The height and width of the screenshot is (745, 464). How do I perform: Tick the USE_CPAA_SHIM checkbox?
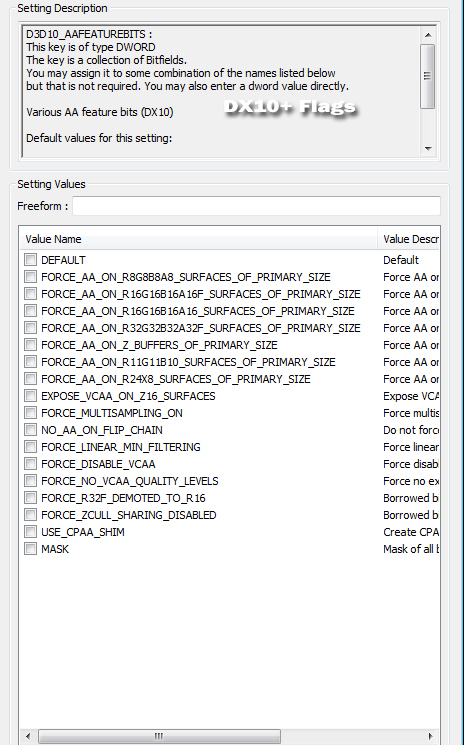tap(30, 532)
